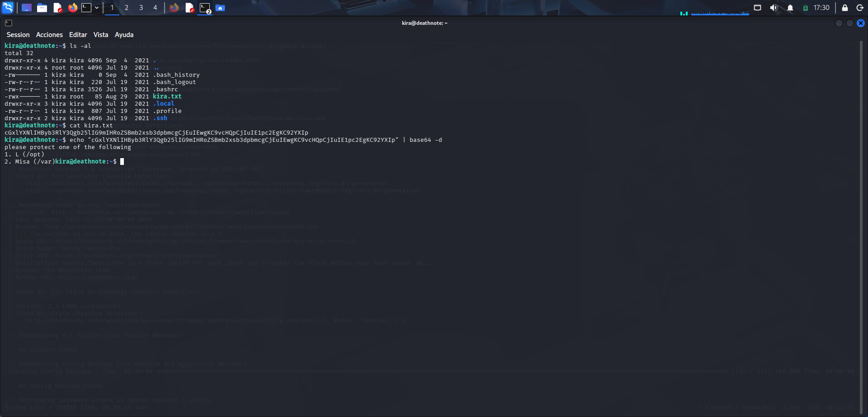The width and height of the screenshot is (868, 417).
Task: Click the network icon in the system tray
Action: pyautogui.click(x=757, y=7)
